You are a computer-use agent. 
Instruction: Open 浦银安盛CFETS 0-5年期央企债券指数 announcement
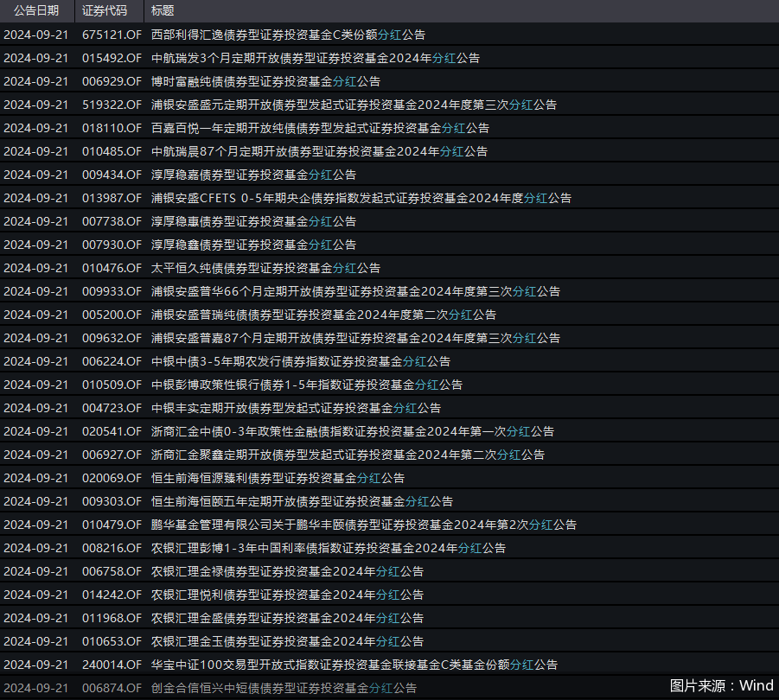pyautogui.click(x=361, y=198)
